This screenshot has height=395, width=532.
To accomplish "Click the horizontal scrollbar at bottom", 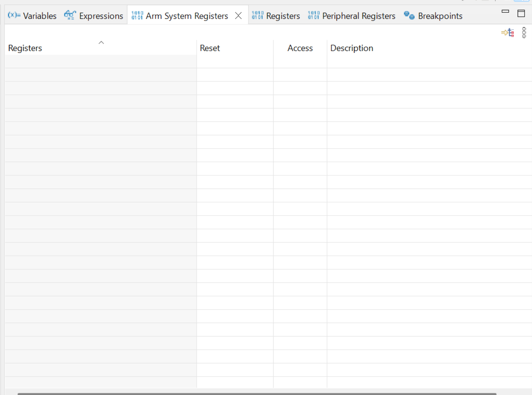I will pos(257,394).
